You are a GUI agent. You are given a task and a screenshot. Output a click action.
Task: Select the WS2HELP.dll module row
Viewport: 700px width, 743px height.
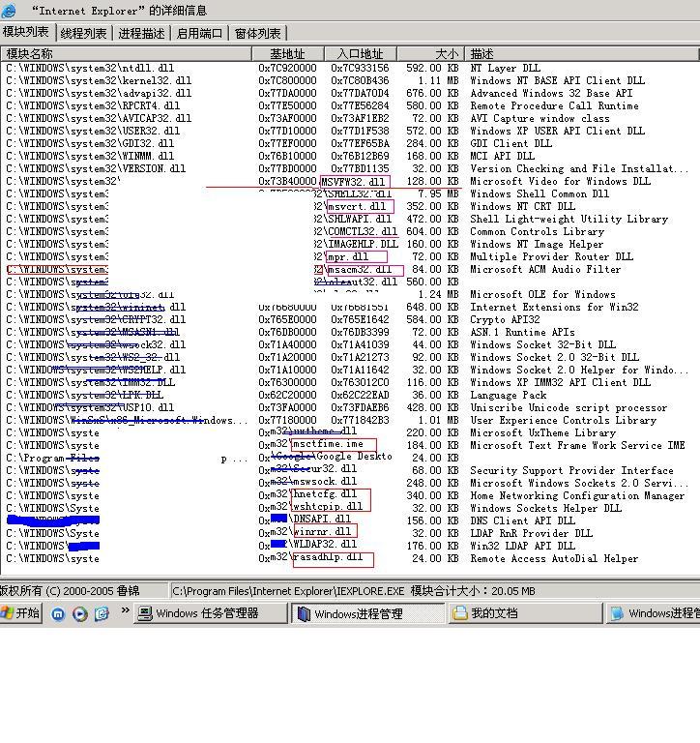click(350, 370)
